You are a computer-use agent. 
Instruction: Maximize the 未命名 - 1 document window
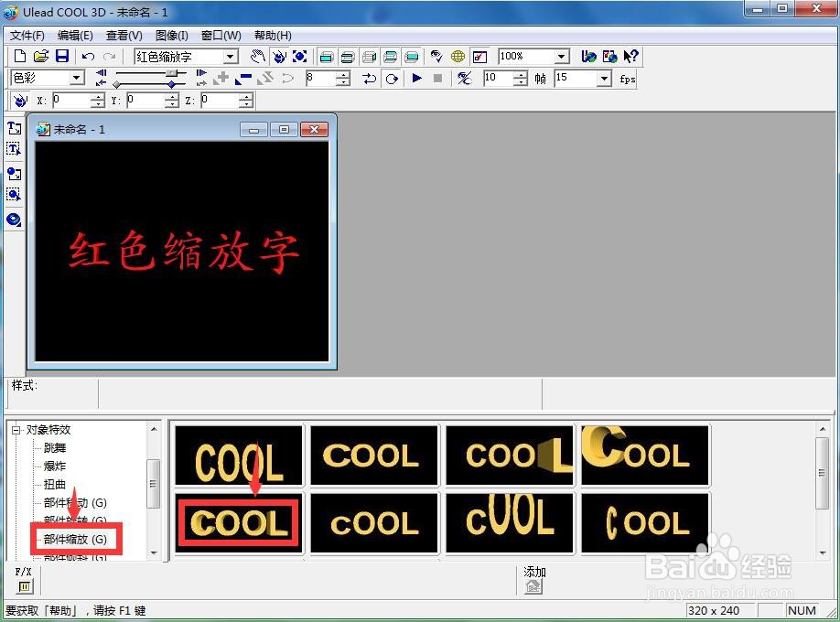click(x=284, y=130)
